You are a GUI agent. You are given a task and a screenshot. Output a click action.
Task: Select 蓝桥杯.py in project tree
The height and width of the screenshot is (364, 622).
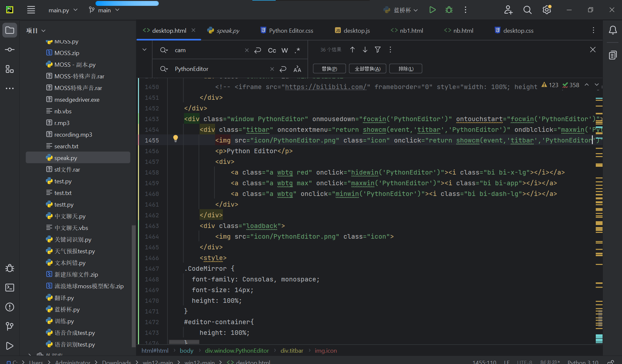click(x=67, y=310)
